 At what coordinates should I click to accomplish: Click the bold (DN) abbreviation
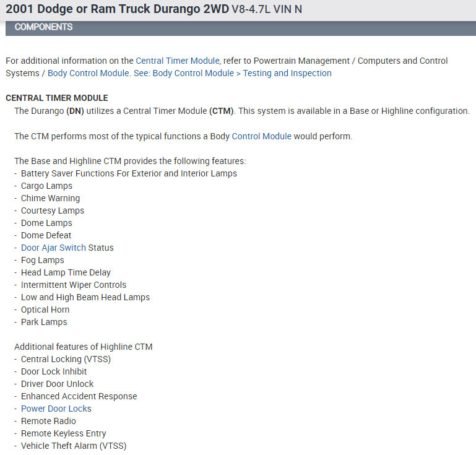75,111
